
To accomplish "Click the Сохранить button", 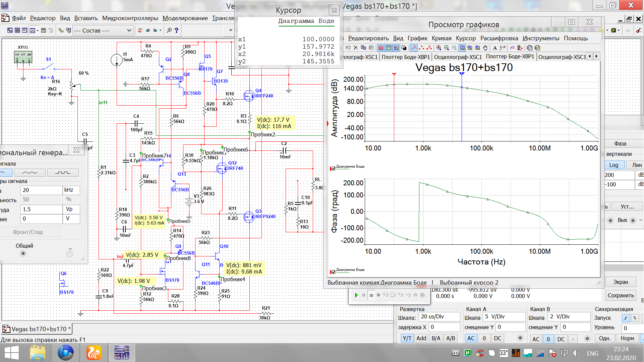I will point(621,296).
